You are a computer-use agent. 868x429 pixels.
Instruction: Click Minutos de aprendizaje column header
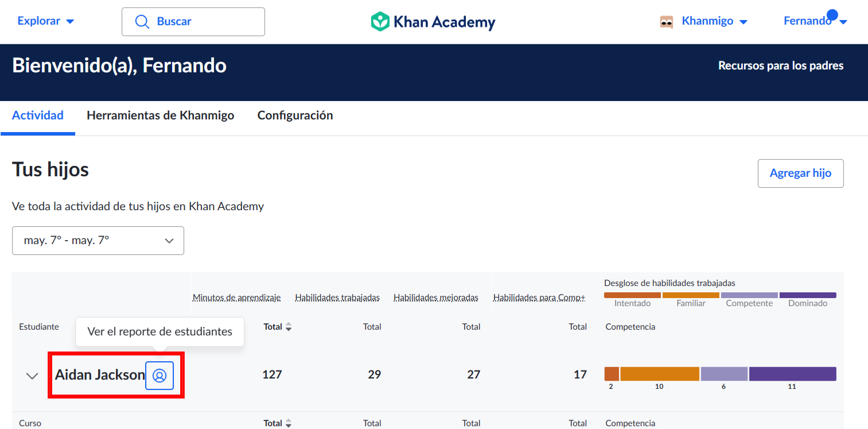click(237, 297)
